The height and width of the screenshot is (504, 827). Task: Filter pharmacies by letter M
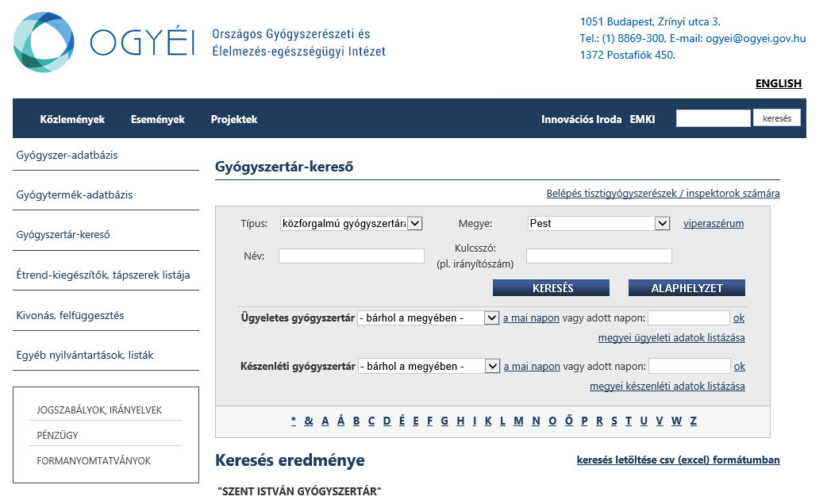pos(518,421)
